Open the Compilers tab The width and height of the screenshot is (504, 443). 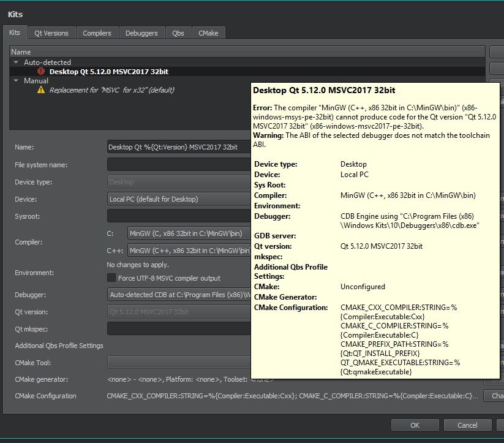[x=97, y=33]
